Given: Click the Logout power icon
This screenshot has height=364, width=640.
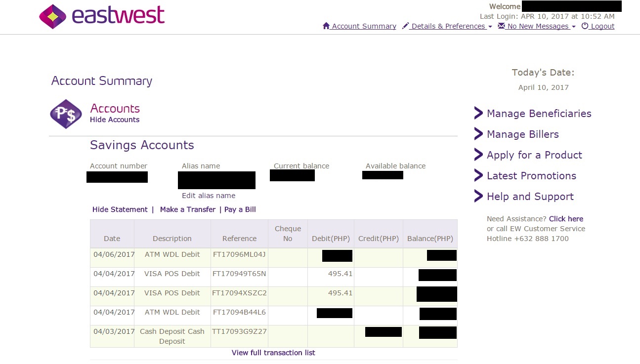Looking at the screenshot, I should (x=585, y=26).
